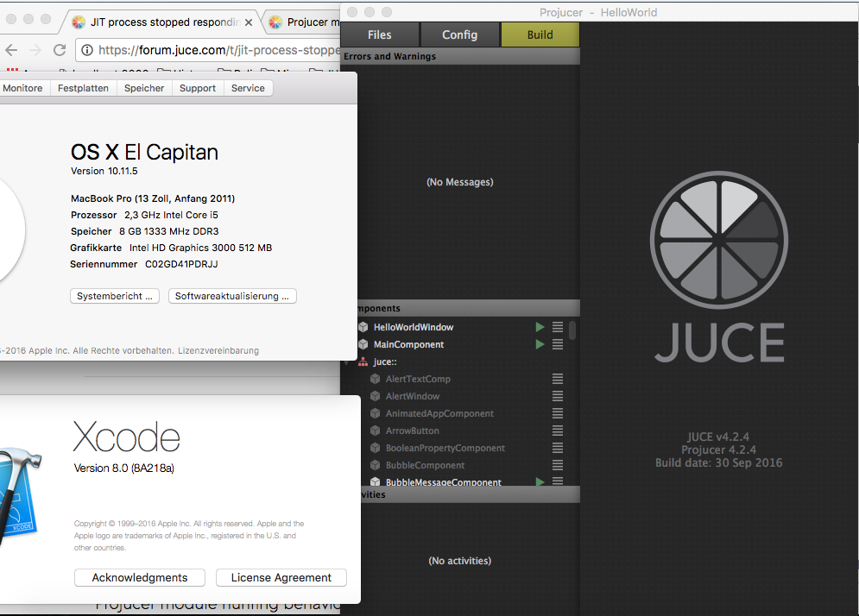Image resolution: width=859 pixels, height=616 pixels.
Task: Collapse the juce:: namespace tree
Action: (346, 362)
